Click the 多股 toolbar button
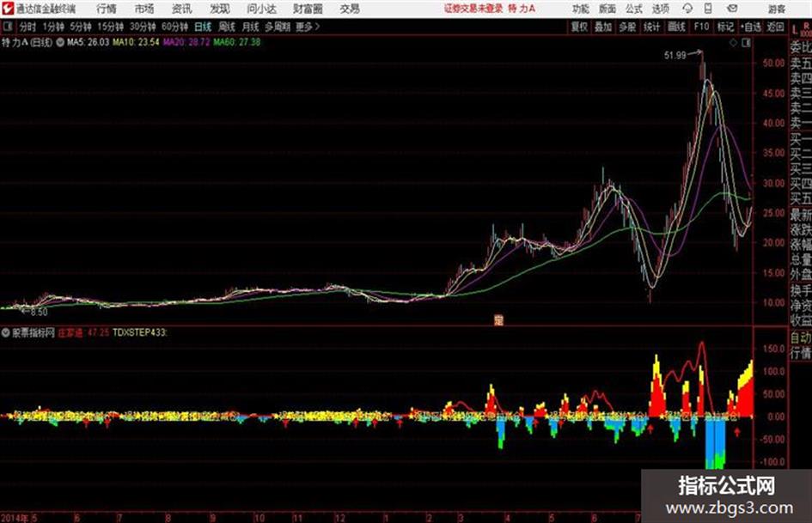Image resolution: width=812 pixels, height=523 pixels. pyautogui.click(x=627, y=27)
